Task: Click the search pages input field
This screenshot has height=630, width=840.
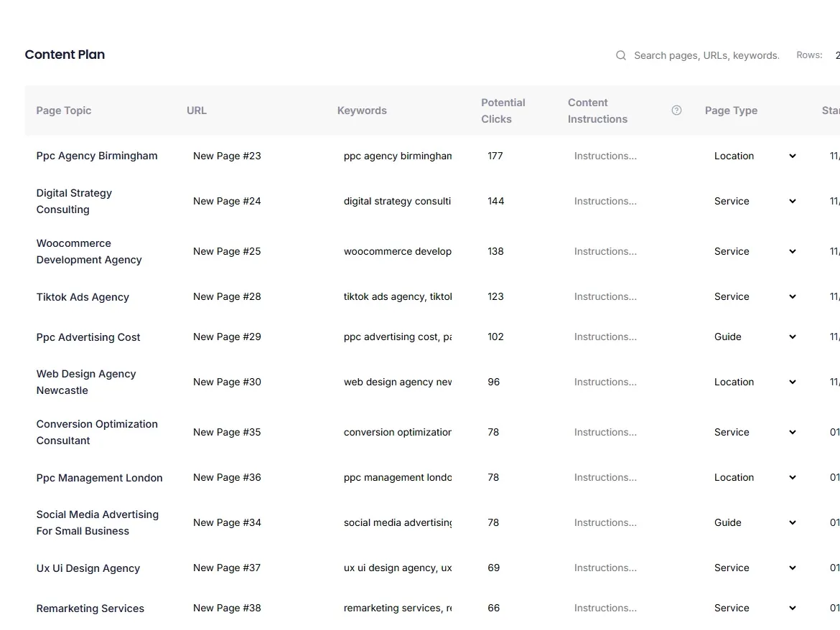Action: pos(706,55)
